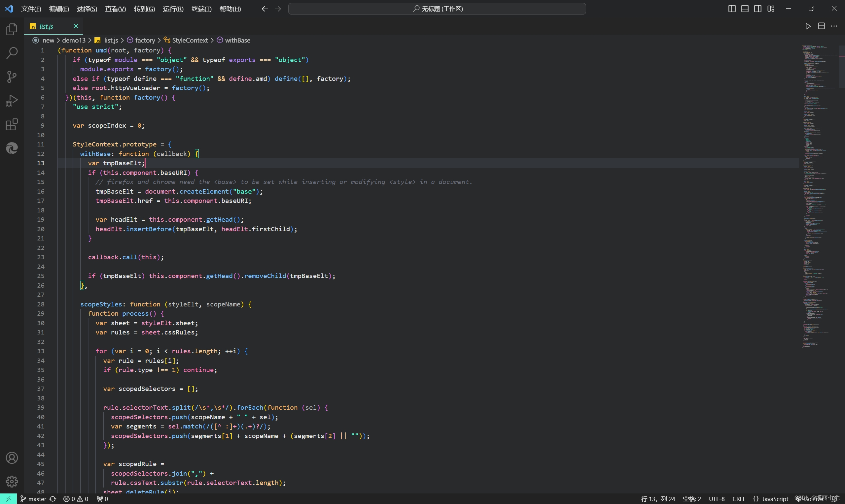Screen dimensions: 845x504
Task: Toggle the primary side bar layout
Action: (x=732, y=9)
